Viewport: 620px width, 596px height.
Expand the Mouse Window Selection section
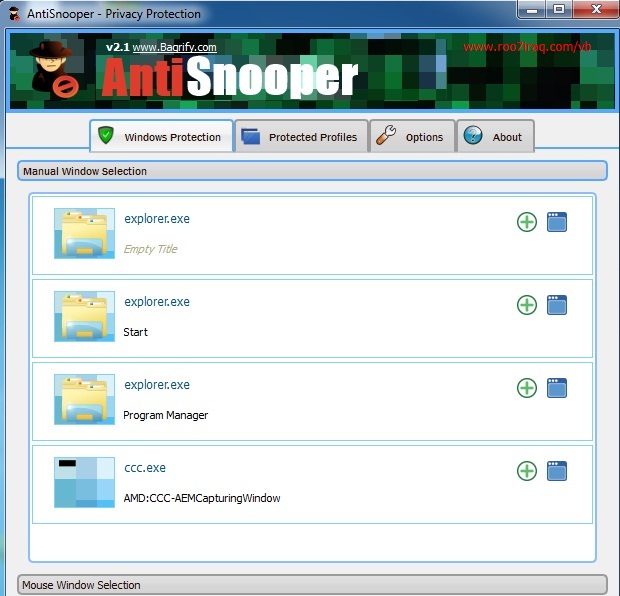(312, 585)
